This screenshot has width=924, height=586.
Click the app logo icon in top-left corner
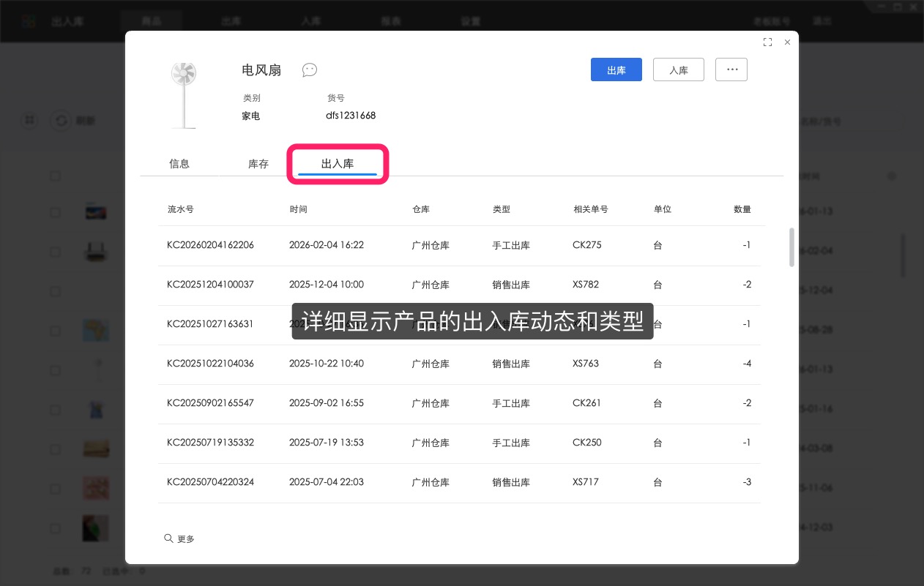tap(28, 20)
